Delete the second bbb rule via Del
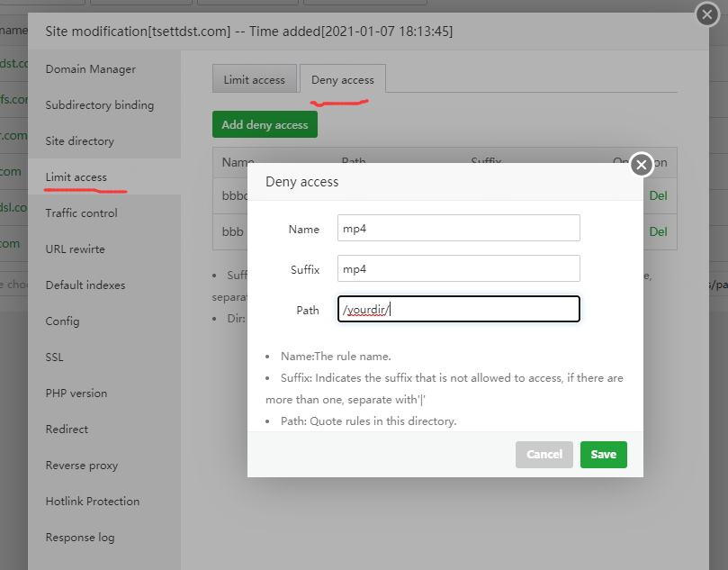Viewport: 728px width, 570px height. [658, 231]
